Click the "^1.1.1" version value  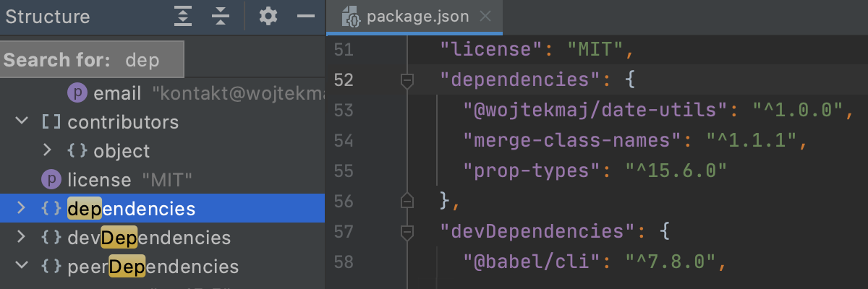(x=751, y=141)
